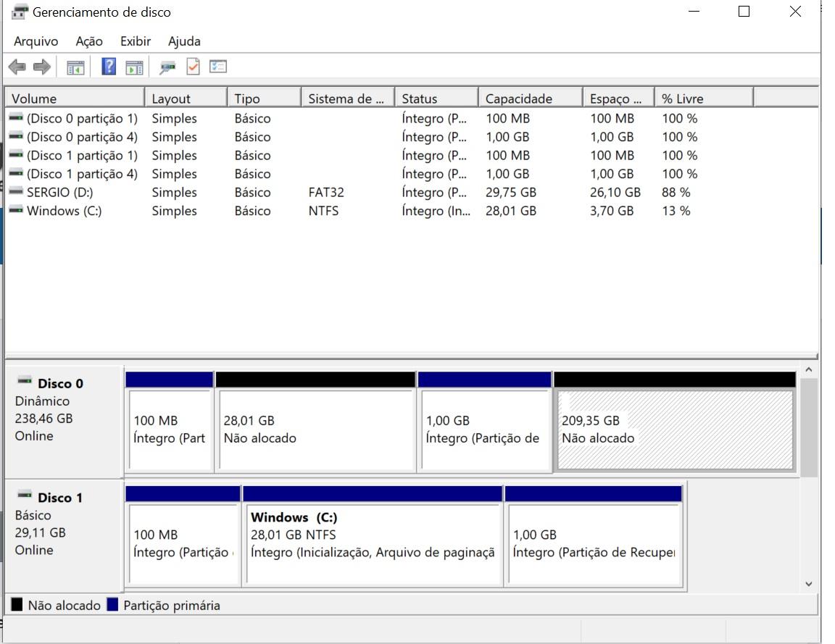Image resolution: width=835 pixels, height=644 pixels.
Task: Toggle the console tree toolbar icon
Action: click(x=75, y=67)
